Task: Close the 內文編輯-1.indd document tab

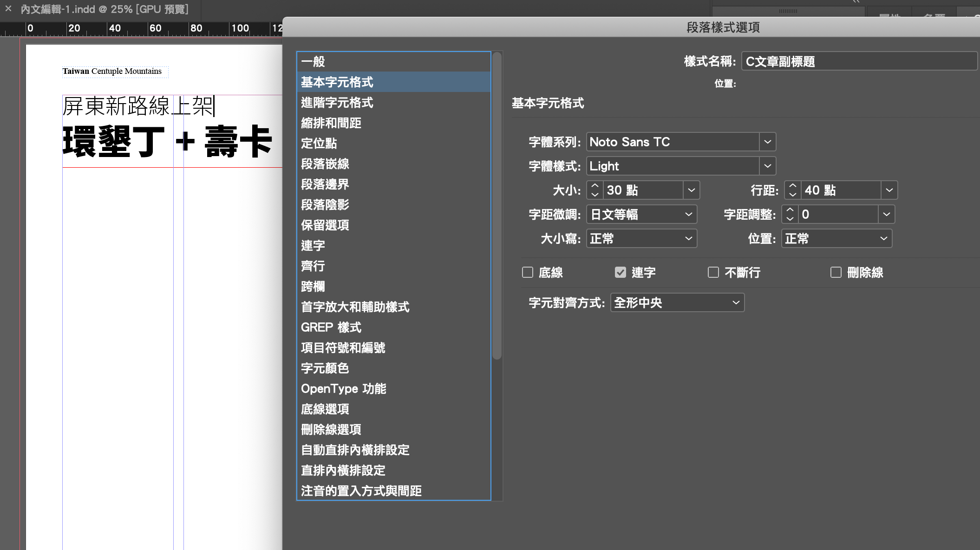Action: coord(8,8)
